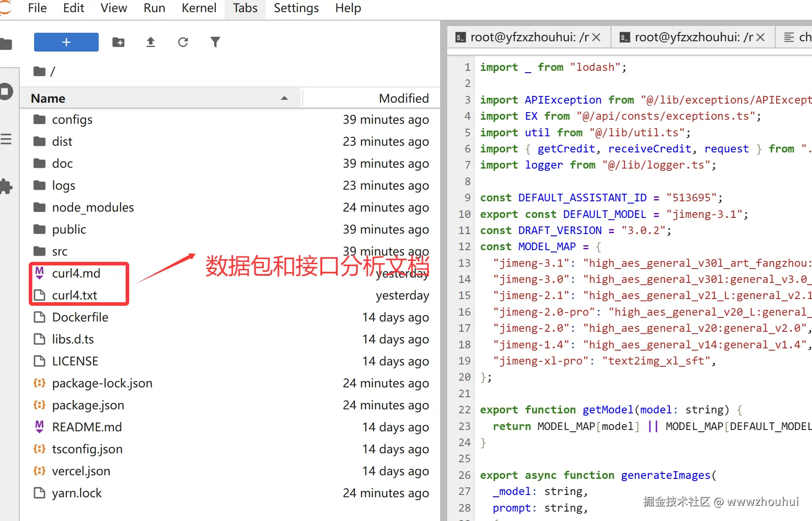The height and width of the screenshot is (521, 812).
Task: Click the DRAFT_VERSION constant on line 11
Action: pyautogui.click(x=560, y=230)
